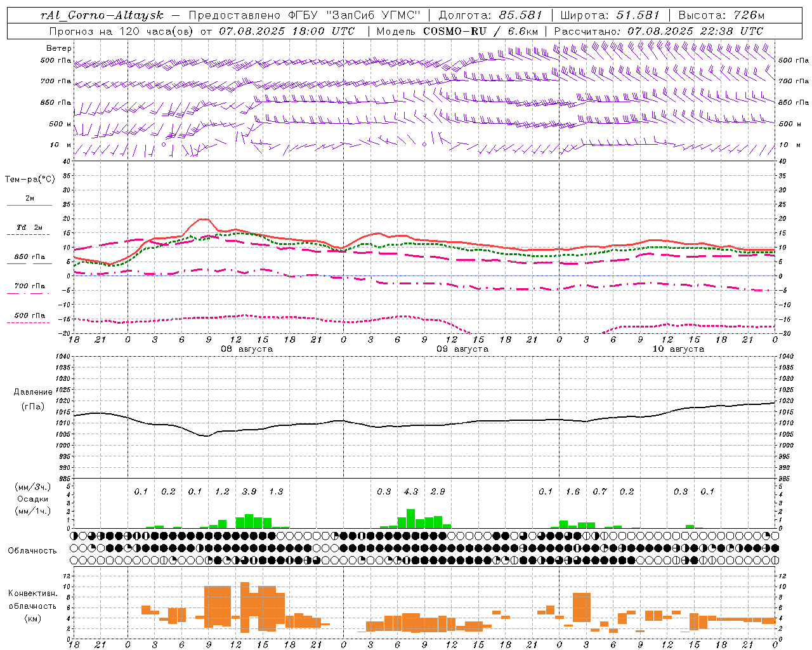The height and width of the screenshot is (650, 812).
Task: Click the left 500 м wind level label
Action: pos(60,124)
